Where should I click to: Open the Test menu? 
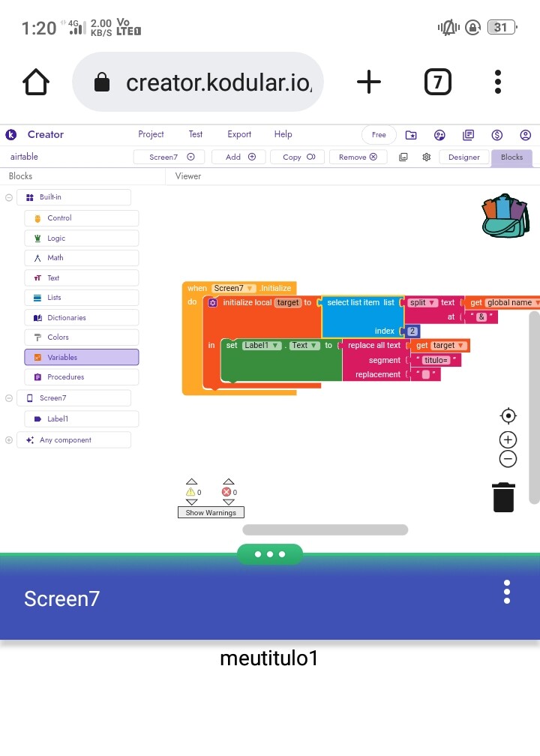pyautogui.click(x=195, y=134)
